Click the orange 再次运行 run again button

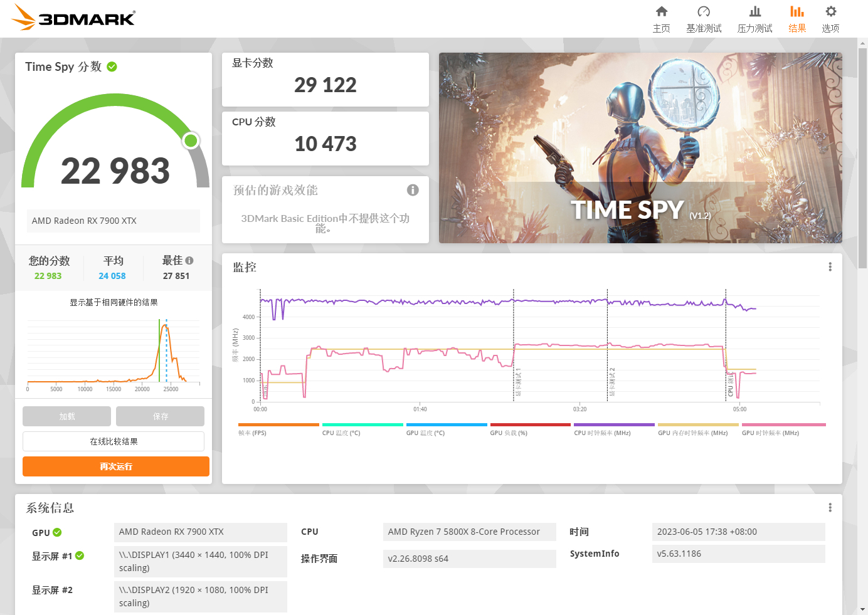click(116, 466)
